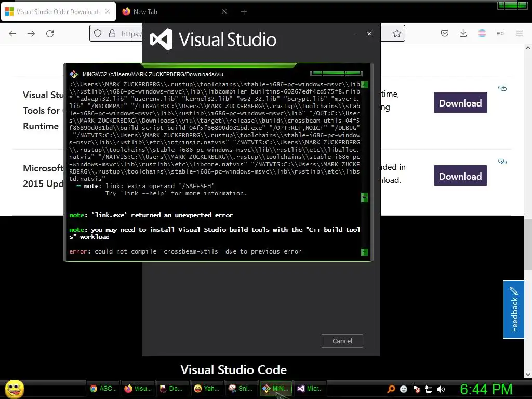Click the tracking protection shield icon

98,33
